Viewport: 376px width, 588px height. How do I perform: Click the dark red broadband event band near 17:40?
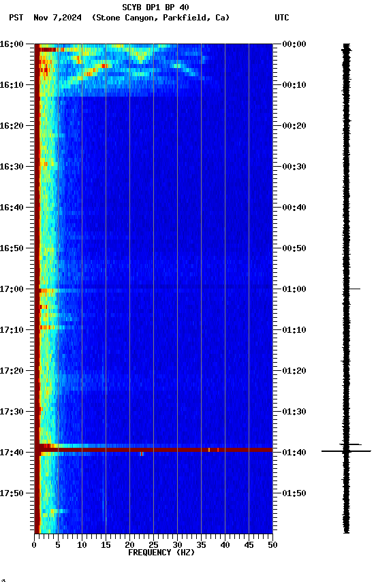click(153, 450)
